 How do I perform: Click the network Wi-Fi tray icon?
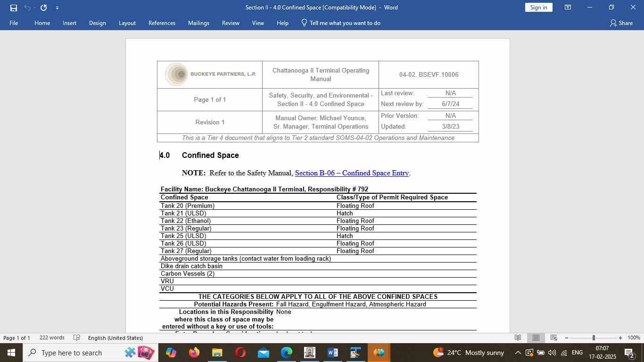pos(564,353)
